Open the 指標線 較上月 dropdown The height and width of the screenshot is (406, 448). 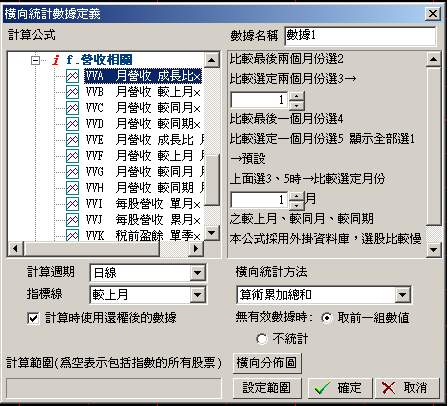coord(197,295)
